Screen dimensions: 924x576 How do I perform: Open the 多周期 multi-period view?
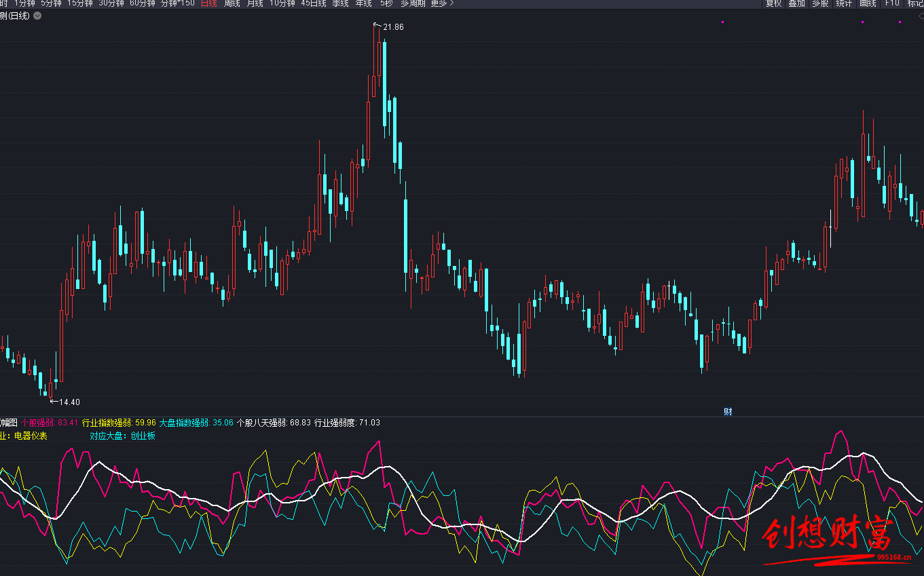tap(413, 3)
